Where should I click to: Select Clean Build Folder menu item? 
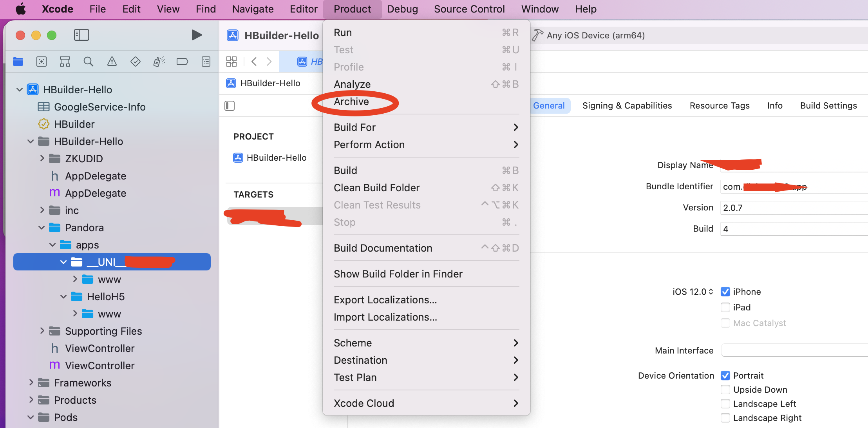(x=426, y=188)
